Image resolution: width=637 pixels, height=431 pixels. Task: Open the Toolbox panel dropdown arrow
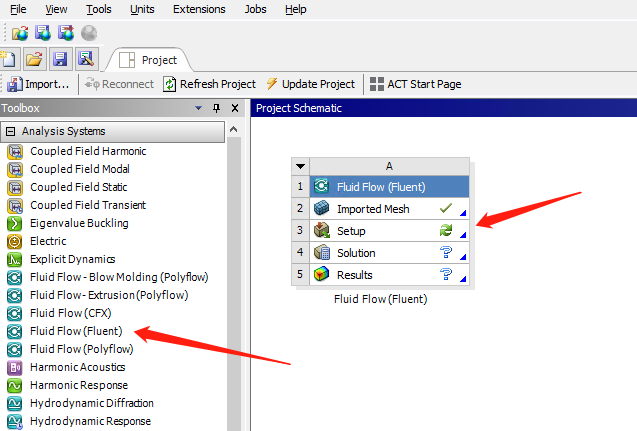coord(198,108)
